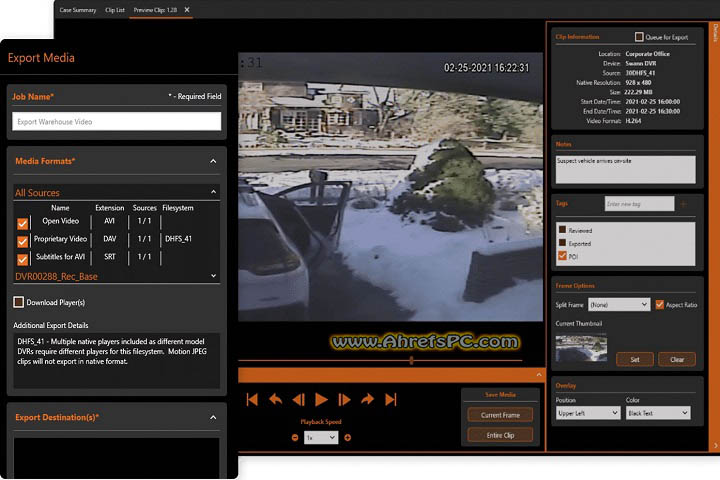Click the current thumbnail preview image

(581, 348)
